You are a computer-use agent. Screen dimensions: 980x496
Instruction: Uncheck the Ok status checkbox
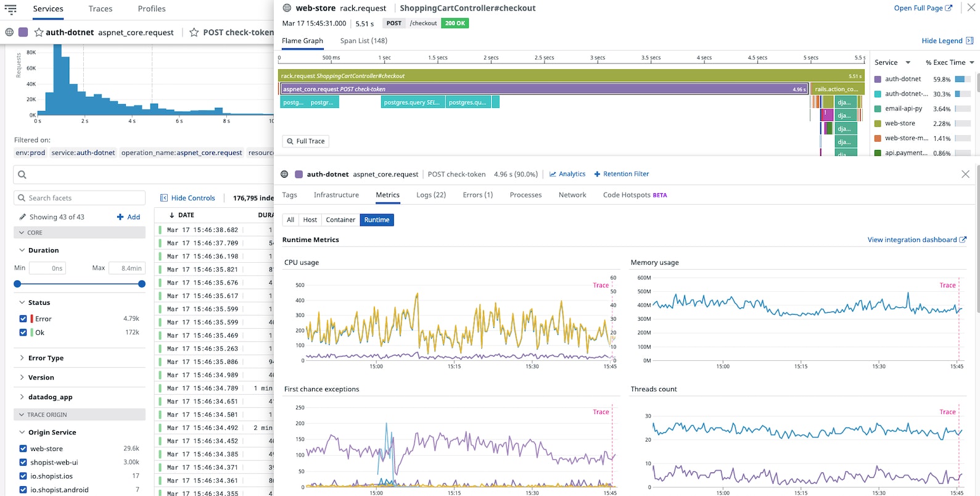point(23,333)
